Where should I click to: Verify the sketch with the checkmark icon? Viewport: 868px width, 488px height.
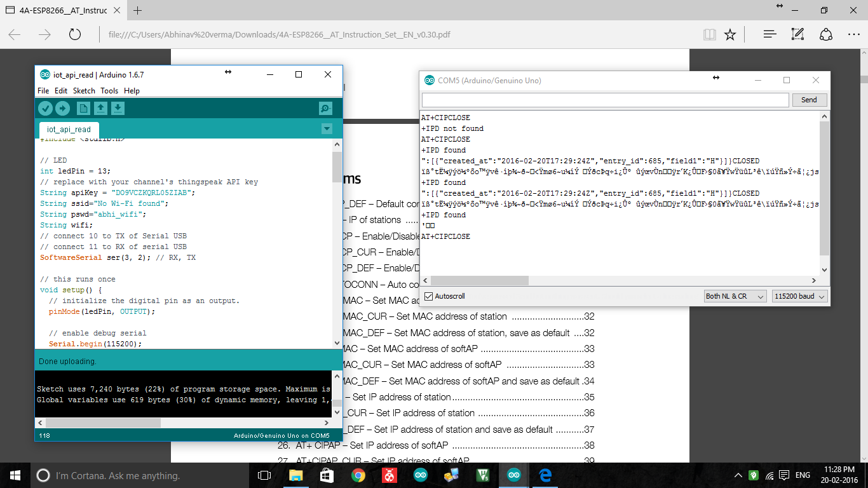(x=44, y=108)
